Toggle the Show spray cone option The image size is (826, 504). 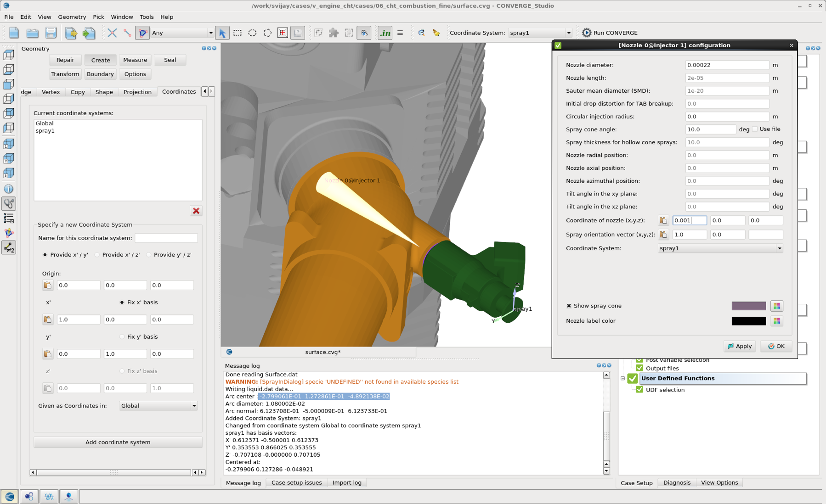point(569,306)
